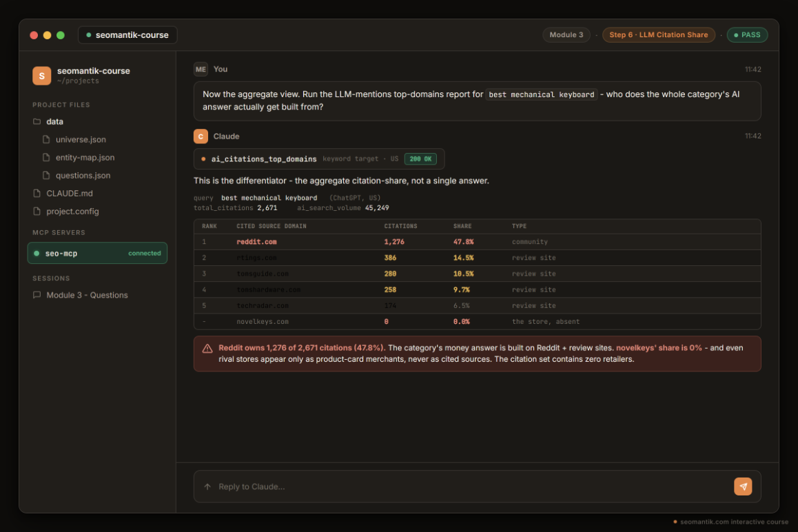This screenshot has width=798, height=532.
Task: Click the warning triangle icon in the alert
Action: pyautogui.click(x=207, y=349)
